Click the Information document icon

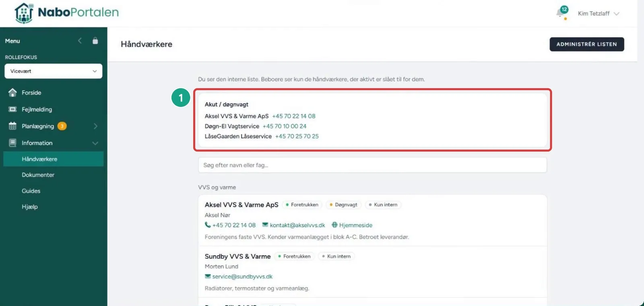(x=13, y=143)
